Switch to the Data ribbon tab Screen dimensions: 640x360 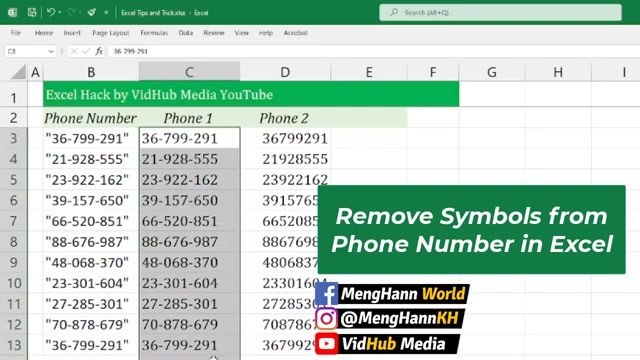(x=186, y=33)
